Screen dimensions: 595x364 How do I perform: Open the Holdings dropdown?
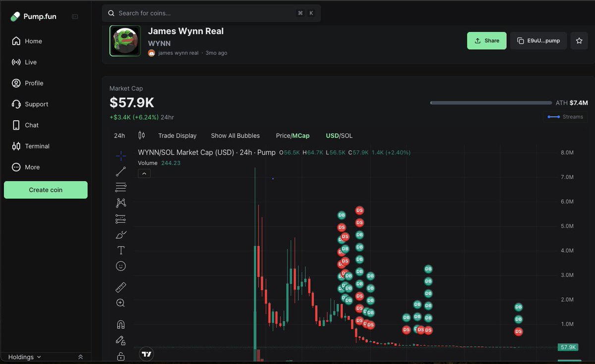point(25,357)
